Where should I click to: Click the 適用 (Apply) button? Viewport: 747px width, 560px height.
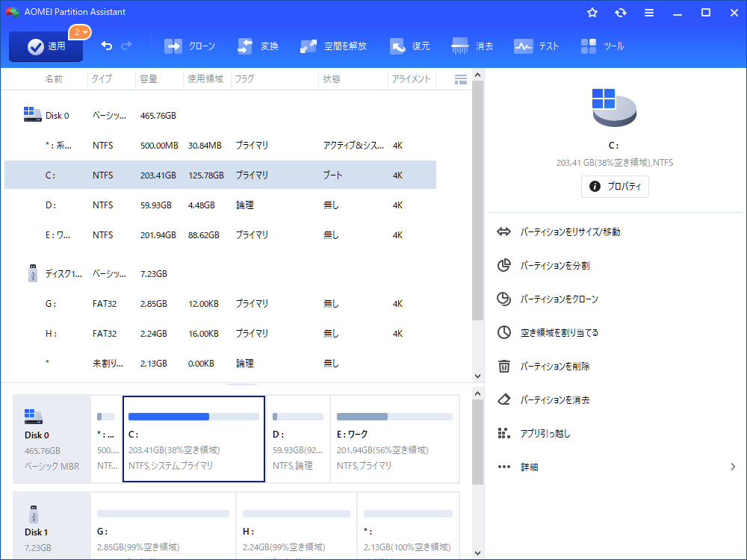46,46
